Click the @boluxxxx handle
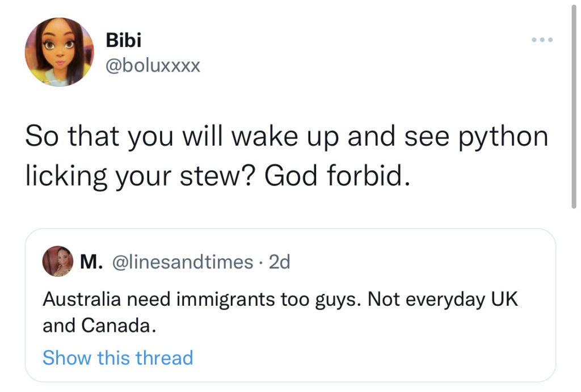Image resolution: width=581 pixels, height=392 pixels. [153, 66]
